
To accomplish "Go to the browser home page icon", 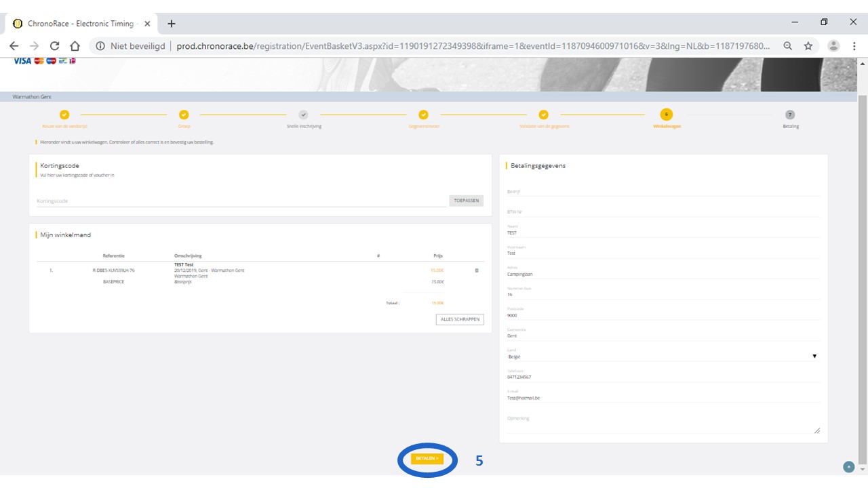I will coord(75,46).
